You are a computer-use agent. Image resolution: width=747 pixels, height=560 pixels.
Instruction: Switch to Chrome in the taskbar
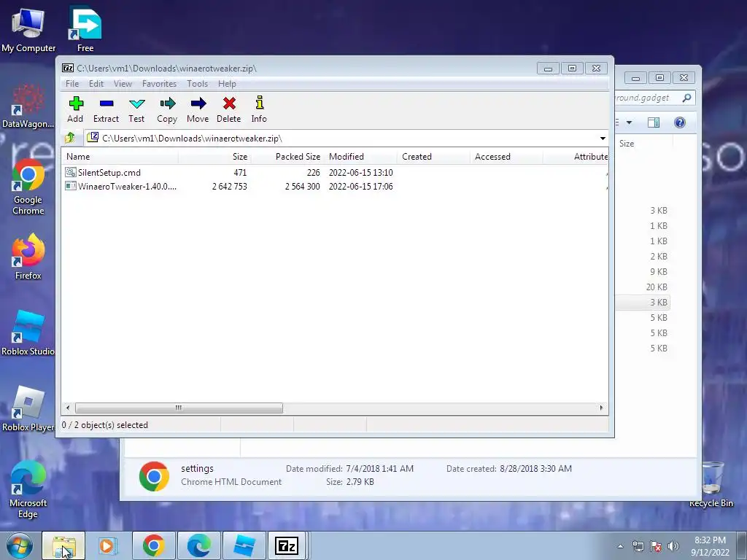(153, 545)
